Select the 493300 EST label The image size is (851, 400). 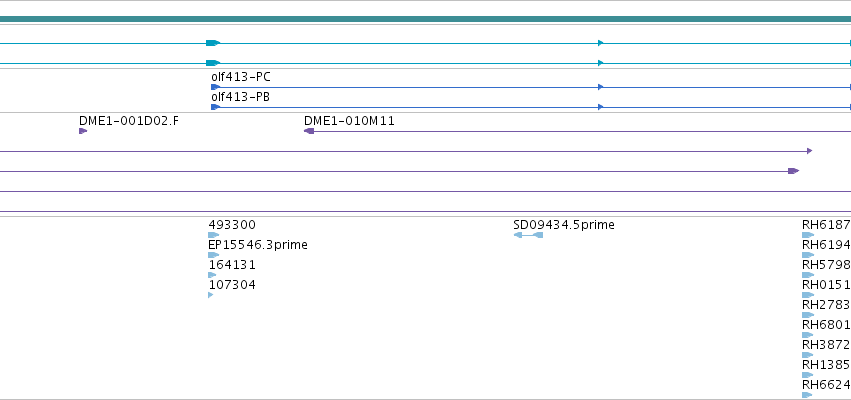pyautogui.click(x=232, y=225)
